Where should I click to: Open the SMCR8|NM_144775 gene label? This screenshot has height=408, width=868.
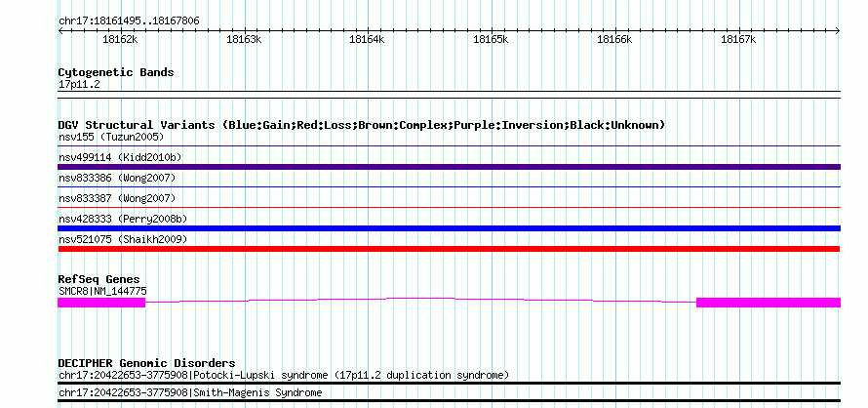[102, 291]
